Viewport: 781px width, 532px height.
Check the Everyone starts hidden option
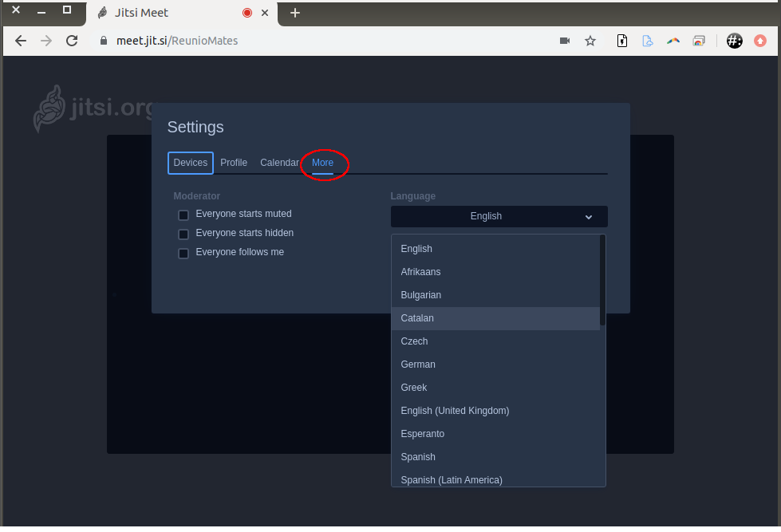(x=183, y=234)
